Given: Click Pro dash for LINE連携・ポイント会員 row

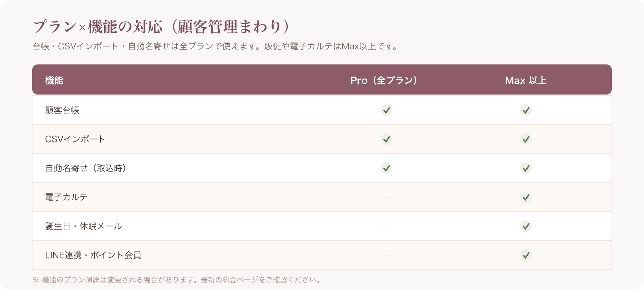Looking at the screenshot, I should click(386, 256).
